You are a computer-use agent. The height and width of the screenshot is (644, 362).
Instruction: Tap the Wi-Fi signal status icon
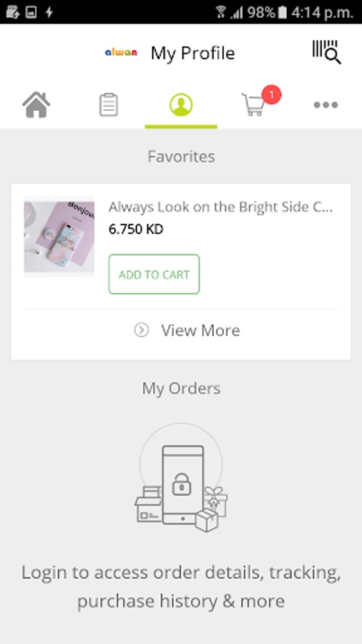tap(220, 12)
